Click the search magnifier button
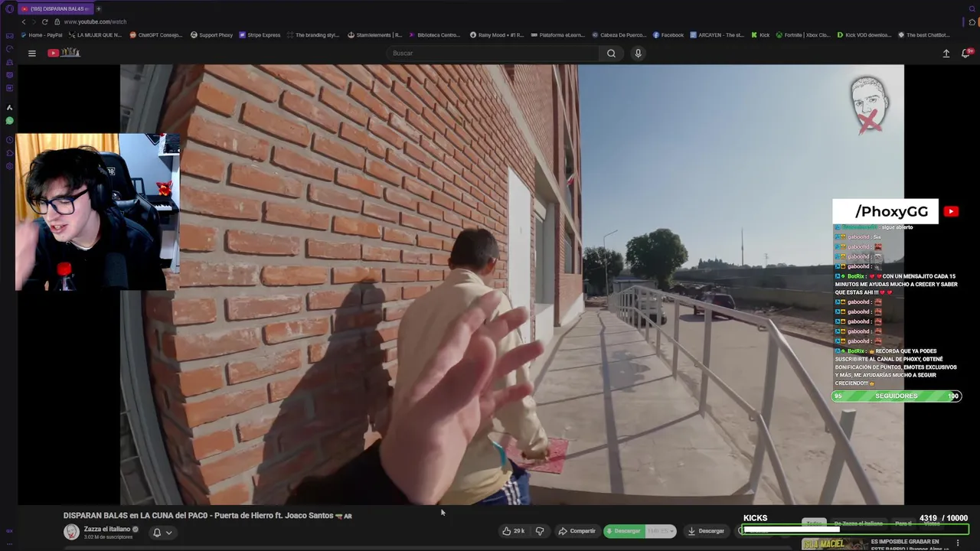Viewport: 980px width, 551px height. click(x=611, y=53)
